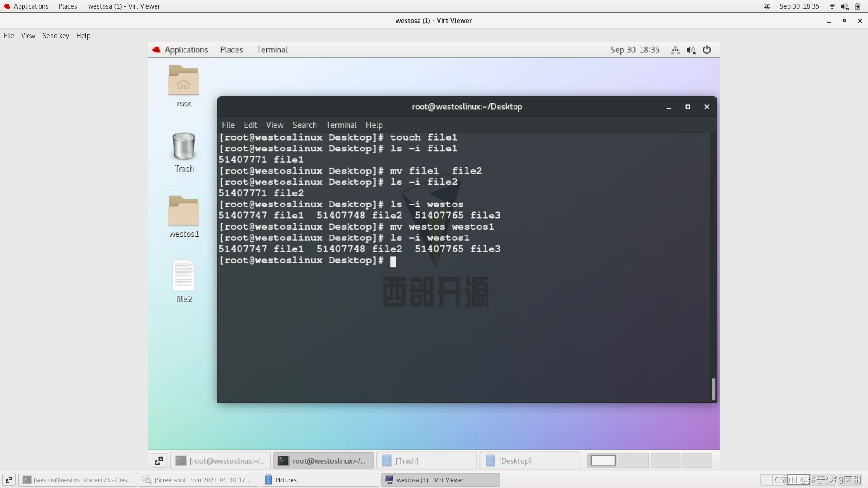Open the terminal's Edit menu
This screenshot has height=488, width=868.
[250, 125]
